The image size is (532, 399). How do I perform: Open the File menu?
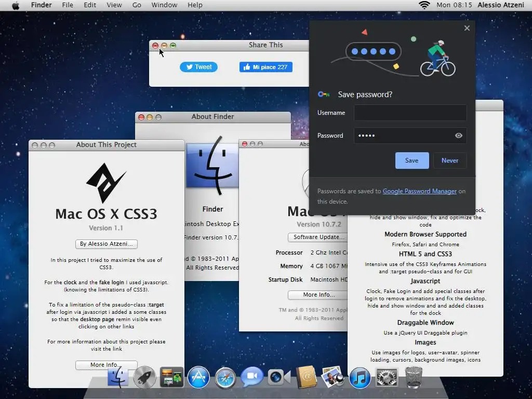68,5
